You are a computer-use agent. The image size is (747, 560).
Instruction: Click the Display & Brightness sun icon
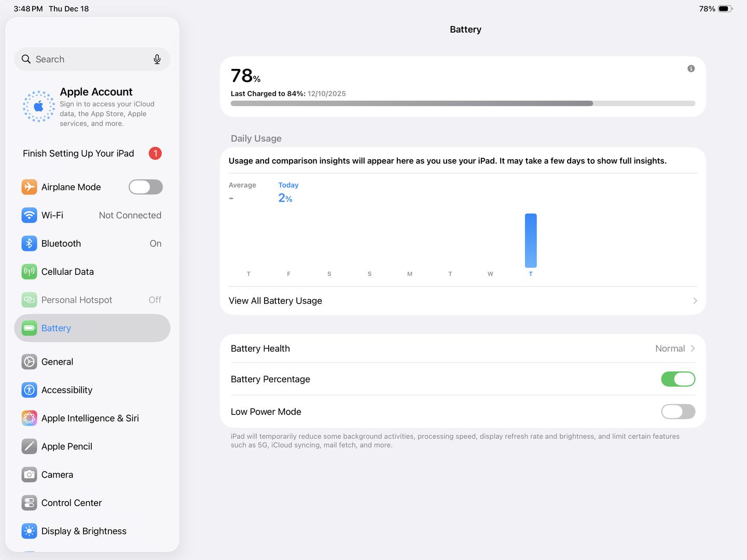tap(29, 531)
